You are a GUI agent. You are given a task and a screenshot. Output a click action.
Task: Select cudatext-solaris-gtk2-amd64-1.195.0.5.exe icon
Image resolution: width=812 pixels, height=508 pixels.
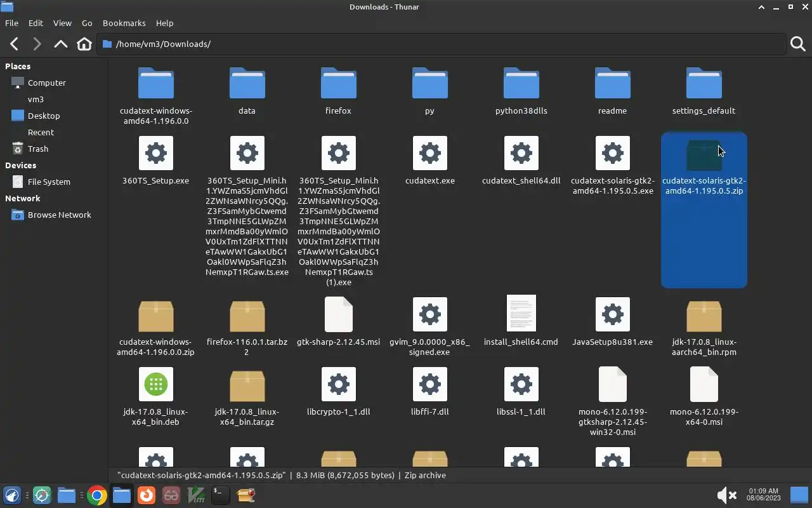612,153
